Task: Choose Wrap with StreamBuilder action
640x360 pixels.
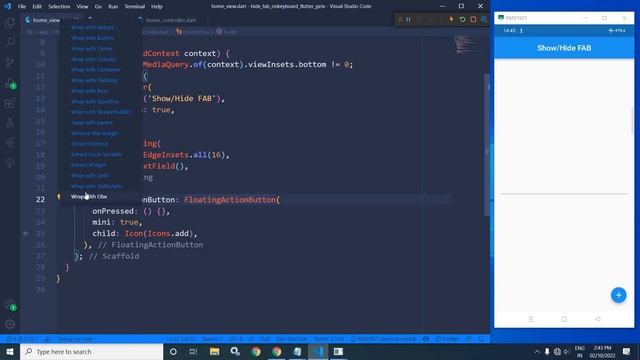Action: pyautogui.click(x=101, y=112)
